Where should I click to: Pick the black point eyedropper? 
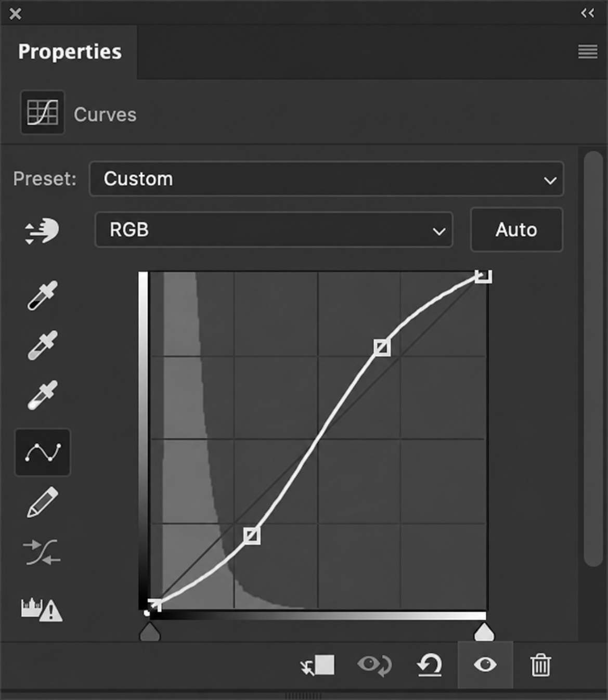(42, 295)
